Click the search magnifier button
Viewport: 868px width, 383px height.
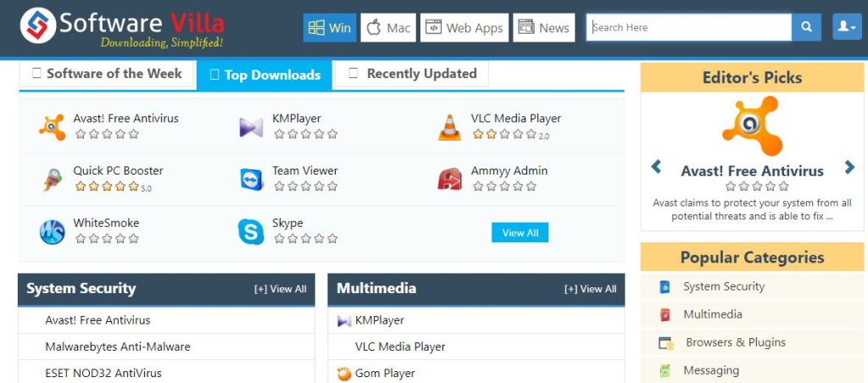[x=807, y=27]
